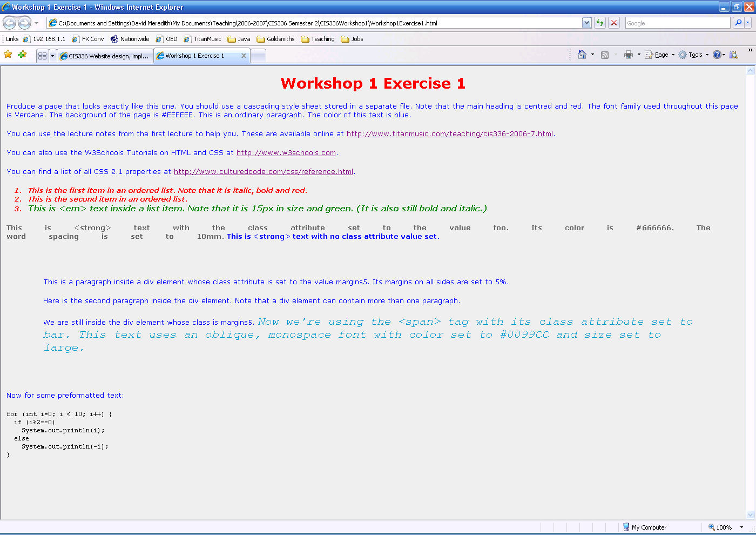Click the Add to Favorites icon
Screen dimensions: 756x535
tap(22, 55)
